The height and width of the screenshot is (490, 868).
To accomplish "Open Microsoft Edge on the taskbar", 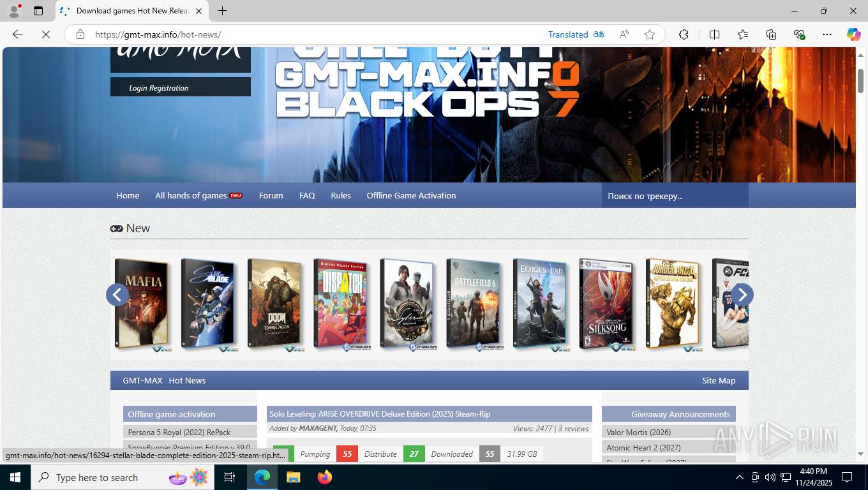I will tap(262, 477).
